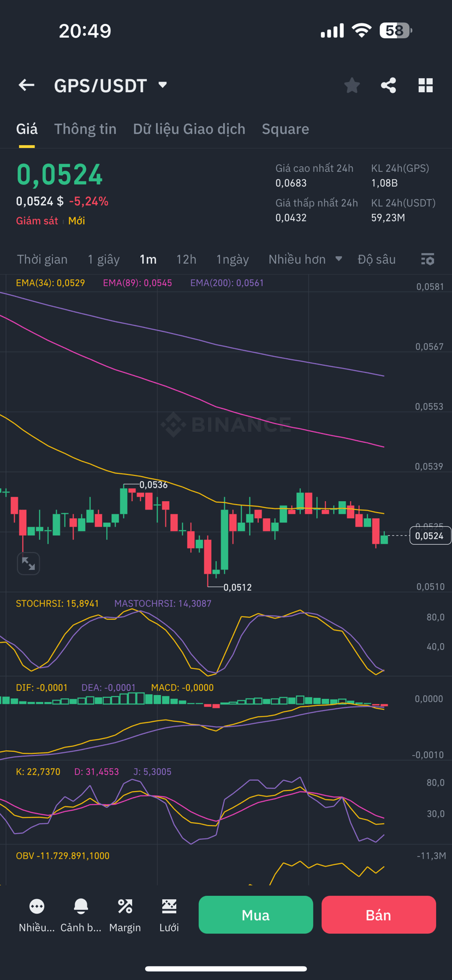Image resolution: width=452 pixels, height=980 pixels.
Task: Tap the 0,0536 high price marker
Action: [153, 485]
